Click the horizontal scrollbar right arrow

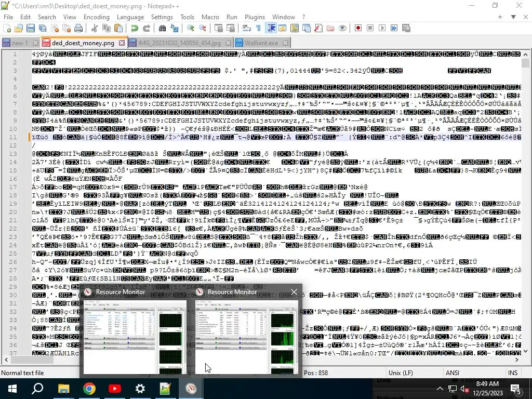click(517, 360)
